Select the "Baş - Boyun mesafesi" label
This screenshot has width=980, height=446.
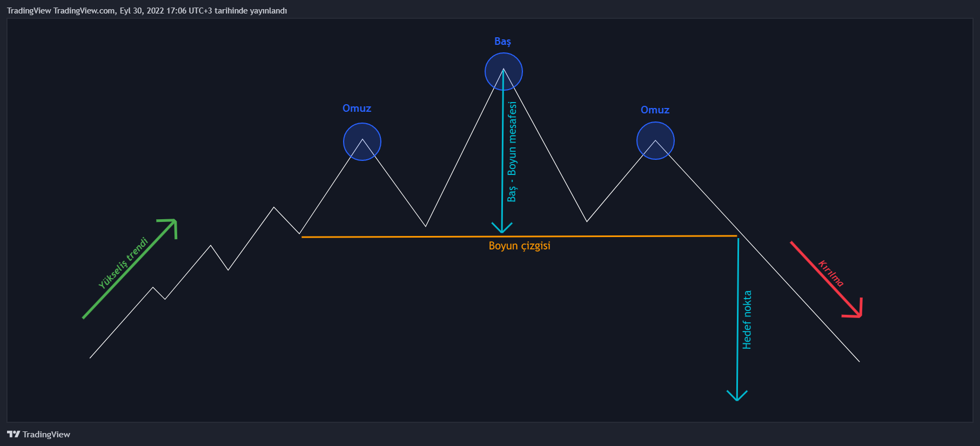512,152
